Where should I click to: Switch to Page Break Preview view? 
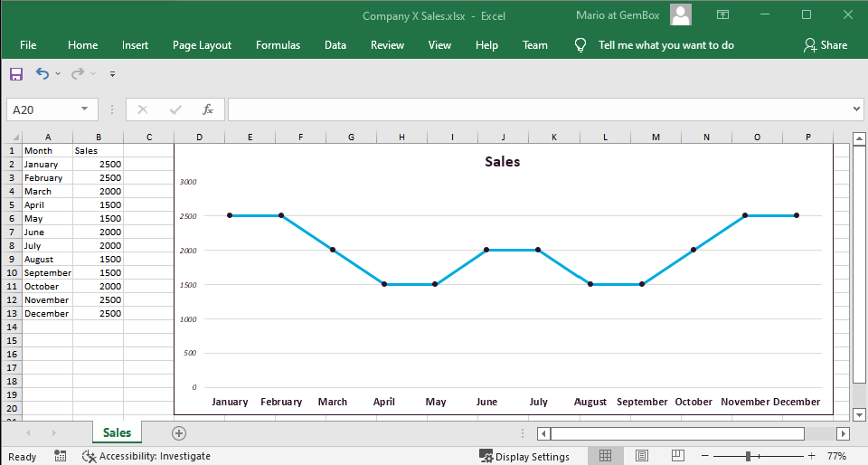point(675,456)
